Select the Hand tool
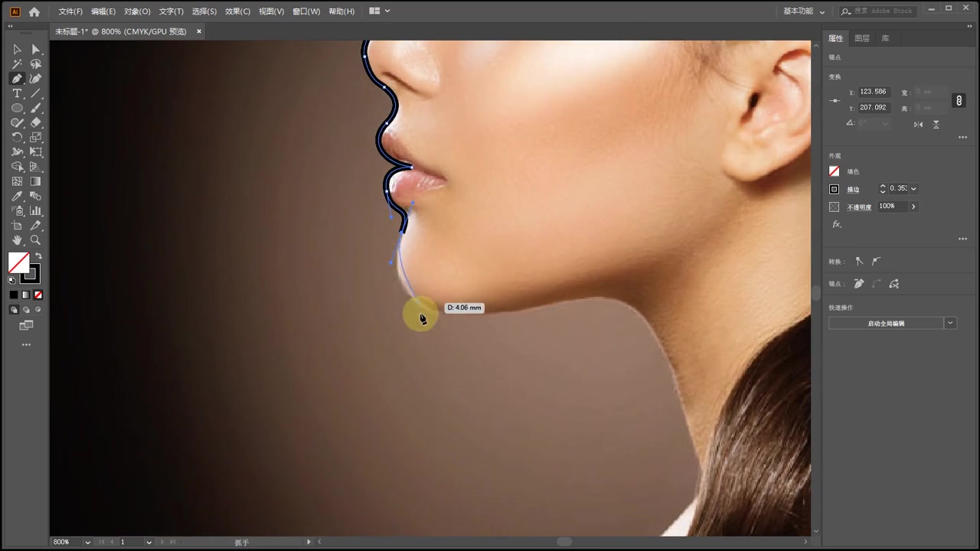 coord(17,240)
